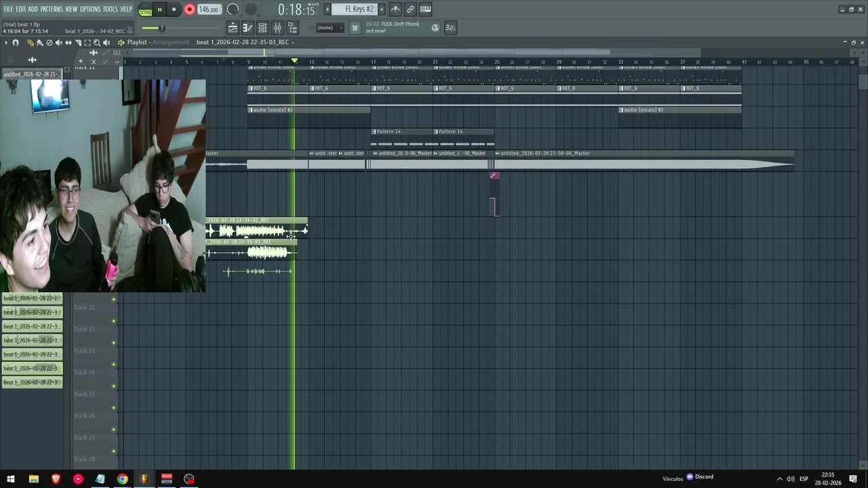Click the 0:18:15 time display
This screenshot has height=488, width=868.
pos(296,9)
